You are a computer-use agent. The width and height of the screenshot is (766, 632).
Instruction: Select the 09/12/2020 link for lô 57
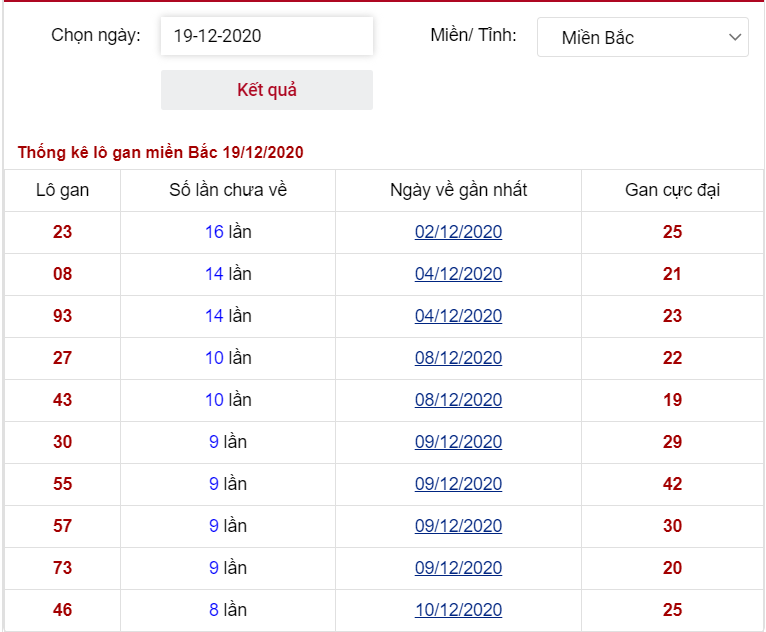click(x=458, y=526)
